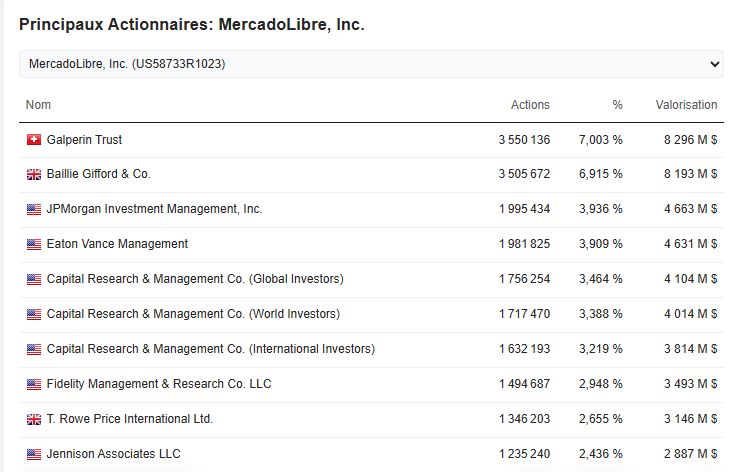Click the 7,003 % ownership value
This screenshot has width=738, height=472.
601,140
